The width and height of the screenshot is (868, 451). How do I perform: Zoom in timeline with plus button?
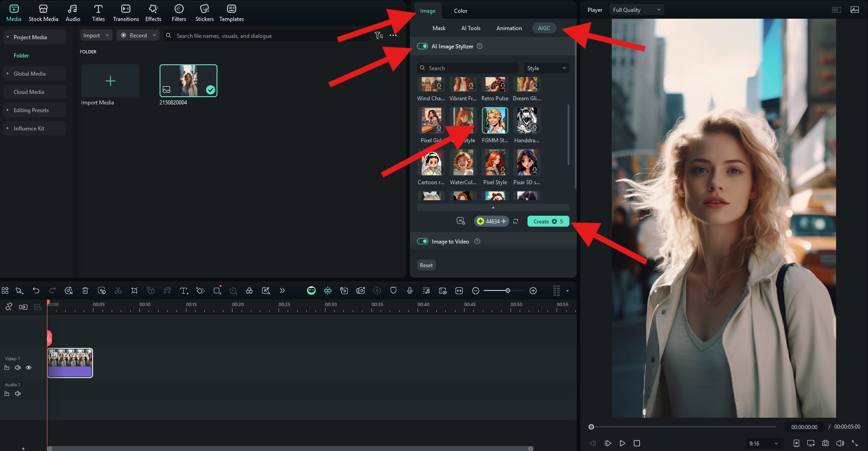(533, 290)
